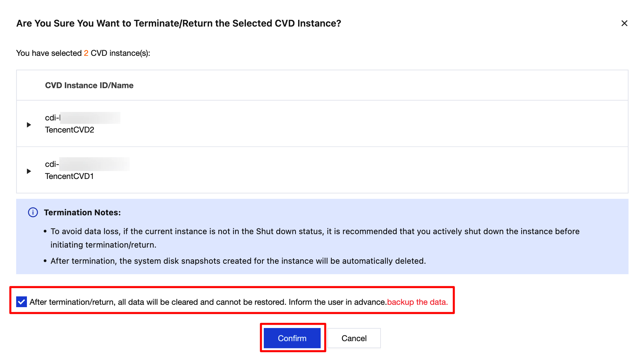Image resolution: width=644 pixels, height=364 pixels.
Task: Click the cdi- ID above TencentCVD1
Action: [52, 164]
